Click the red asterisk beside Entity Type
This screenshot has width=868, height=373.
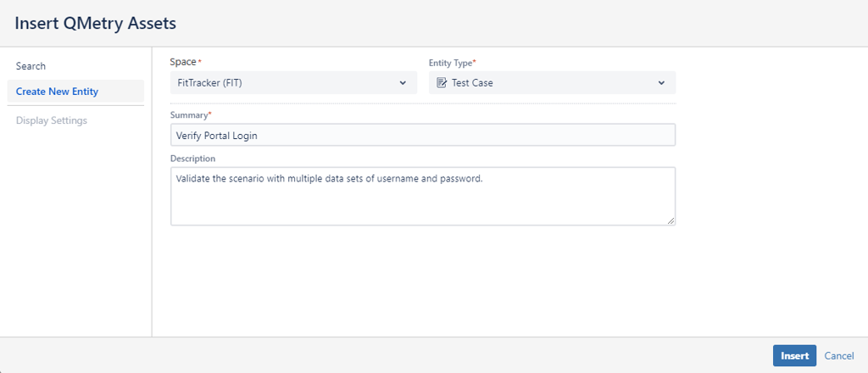pyautogui.click(x=475, y=62)
